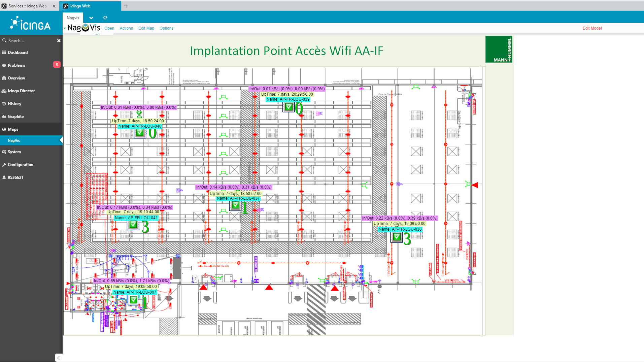Go to the Problems section
Screen dimensions: 644x362
(16, 65)
